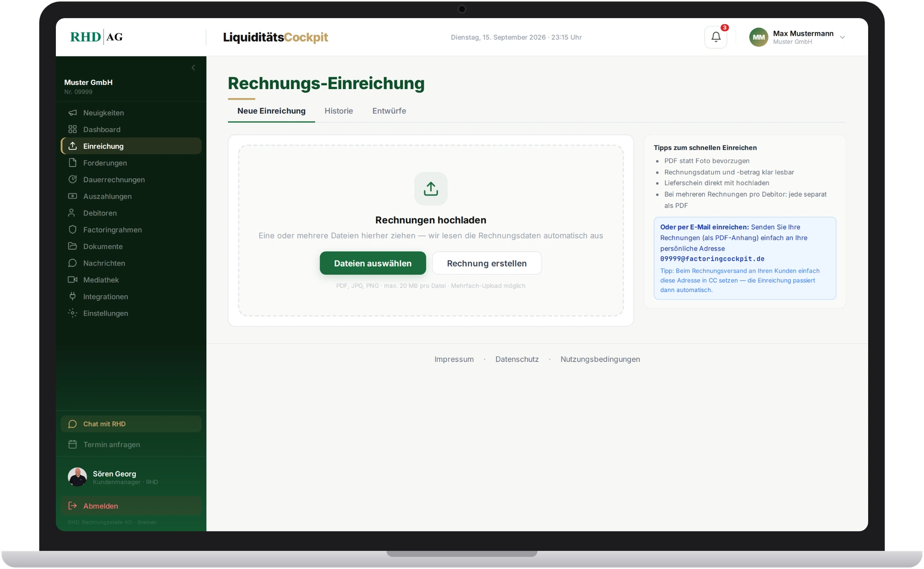Click the Mediathek video camera icon
Image resolution: width=924 pixels, height=569 pixels.
point(73,279)
